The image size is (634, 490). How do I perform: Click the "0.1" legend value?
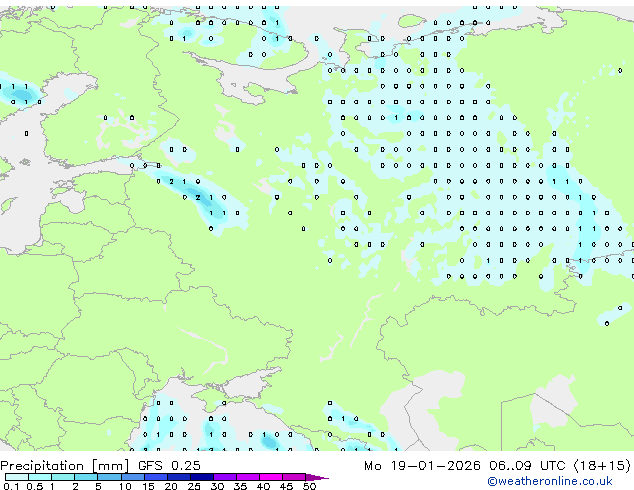tap(11, 486)
